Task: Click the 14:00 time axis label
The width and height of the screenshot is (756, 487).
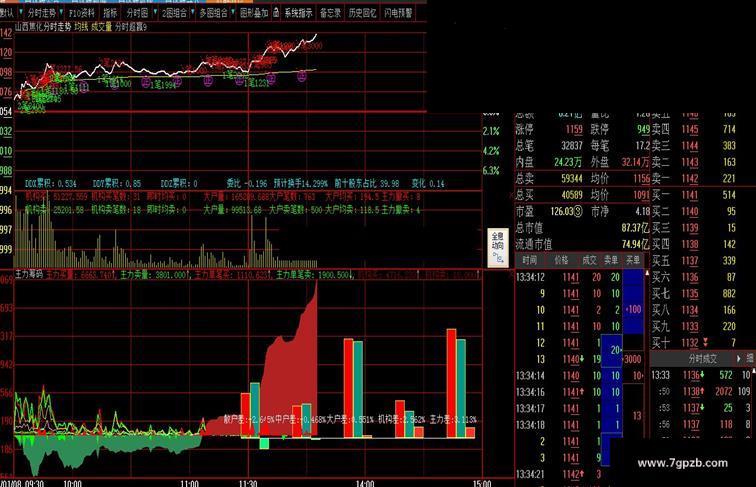Action: [x=364, y=483]
